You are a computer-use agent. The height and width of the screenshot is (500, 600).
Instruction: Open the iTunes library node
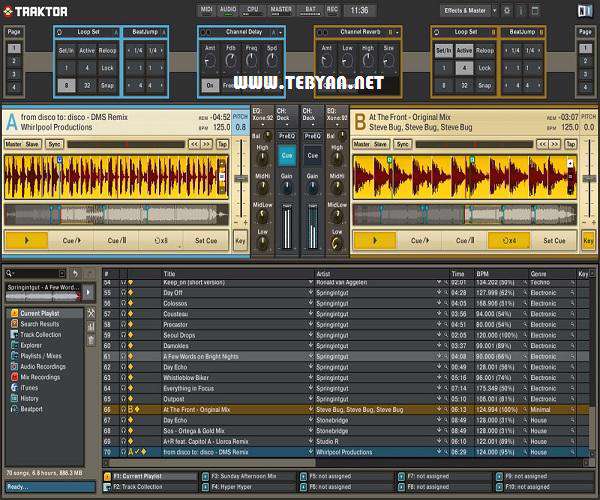coord(29,388)
